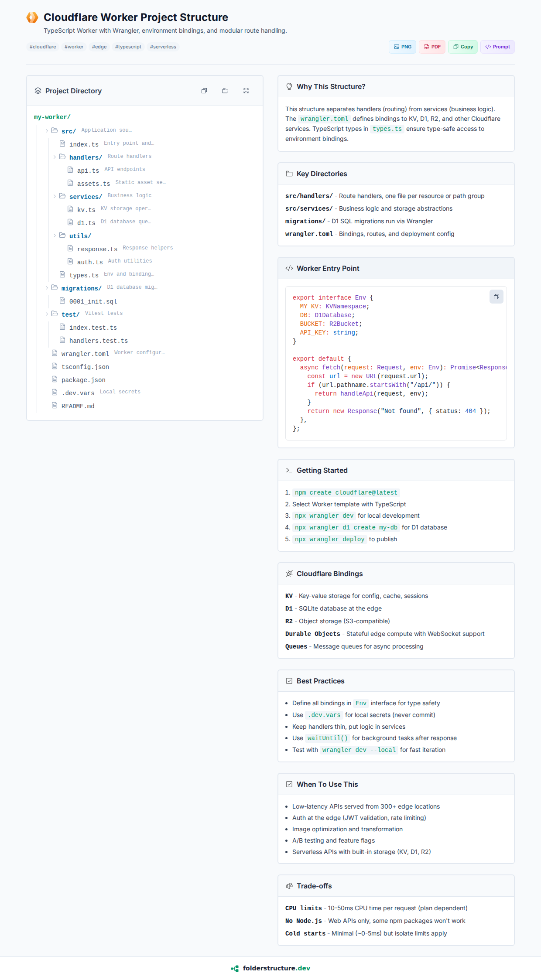
Task: Export the structure as PNG
Action: point(402,47)
